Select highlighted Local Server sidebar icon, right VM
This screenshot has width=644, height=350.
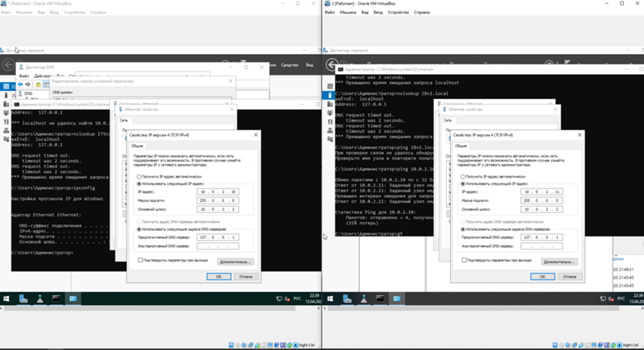(330, 95)
